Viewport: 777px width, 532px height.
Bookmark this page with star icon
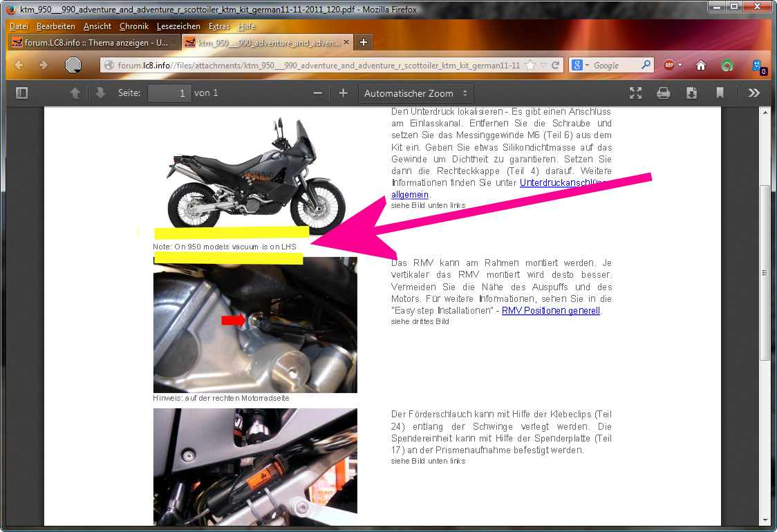point(530,65)
